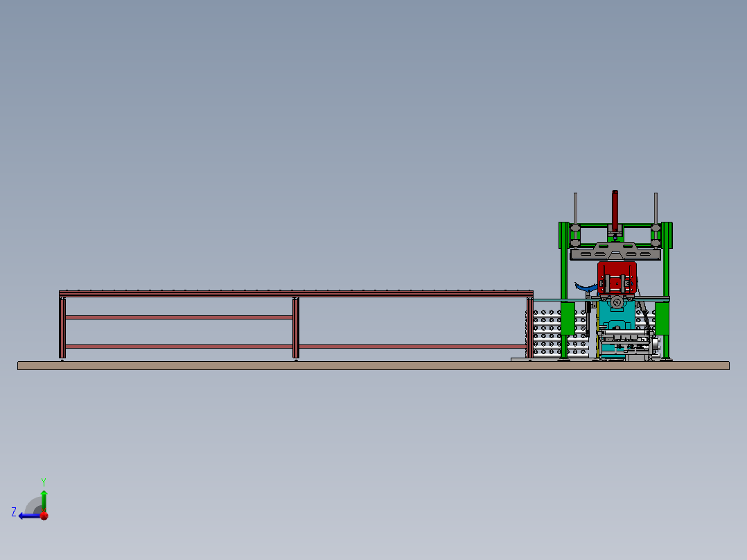Image resolution: width=747 pixels, height=560 pixels.
Task: Select the gray pressing beam plate
Action: tap(615, 252)
